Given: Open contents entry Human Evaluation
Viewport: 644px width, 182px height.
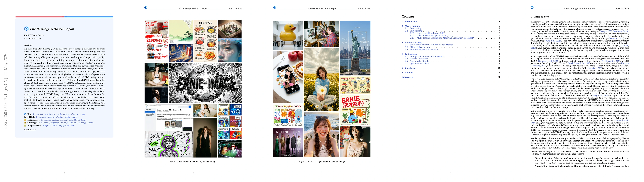Looking at the screenshot, I should [416, 59].
